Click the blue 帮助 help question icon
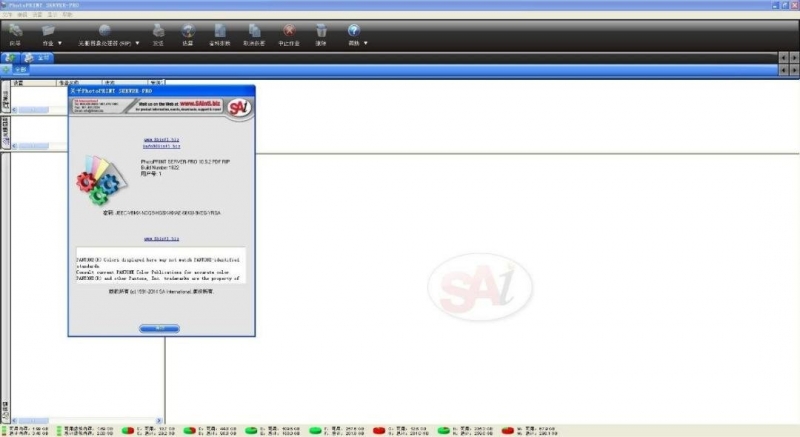 coord(354,31)
